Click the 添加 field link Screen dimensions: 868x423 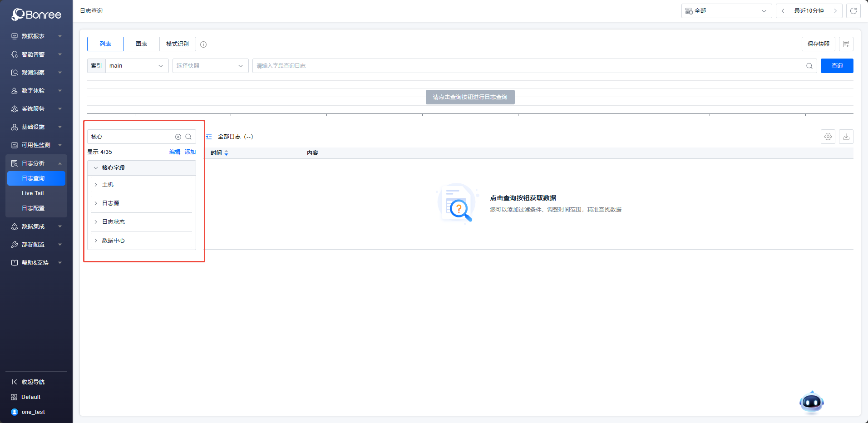(190, 152)
